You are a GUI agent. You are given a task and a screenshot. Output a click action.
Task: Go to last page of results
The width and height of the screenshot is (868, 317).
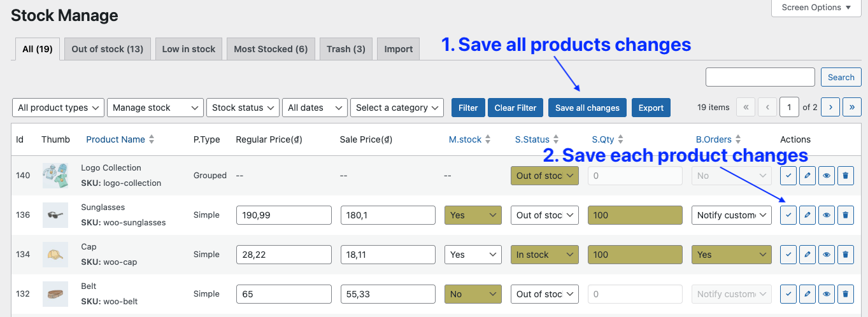point(852,107)
